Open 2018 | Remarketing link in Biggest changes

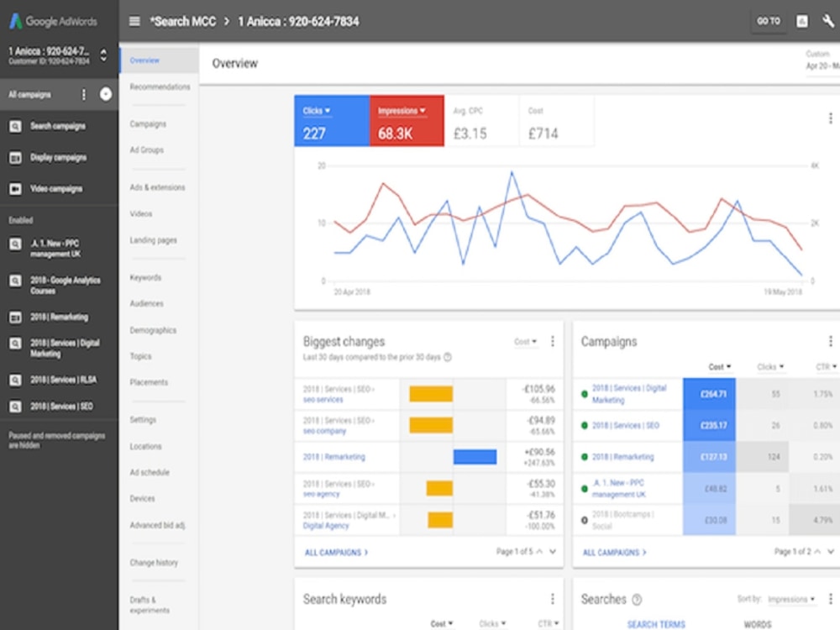coord(333,457)
